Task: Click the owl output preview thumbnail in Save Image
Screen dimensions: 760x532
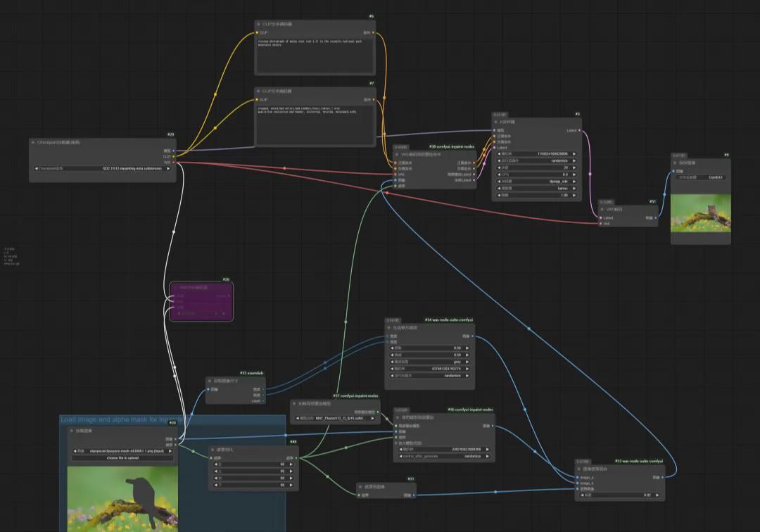Action: click(x=700, y=213)
